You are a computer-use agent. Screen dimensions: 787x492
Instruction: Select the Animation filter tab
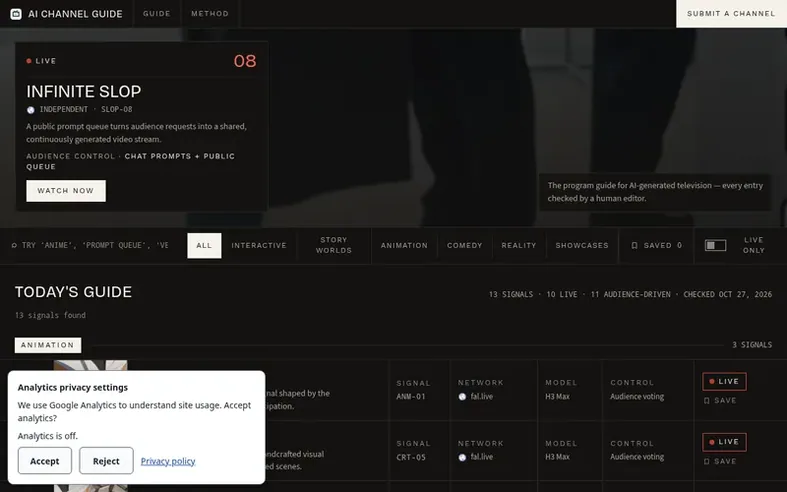pos(404,245)
